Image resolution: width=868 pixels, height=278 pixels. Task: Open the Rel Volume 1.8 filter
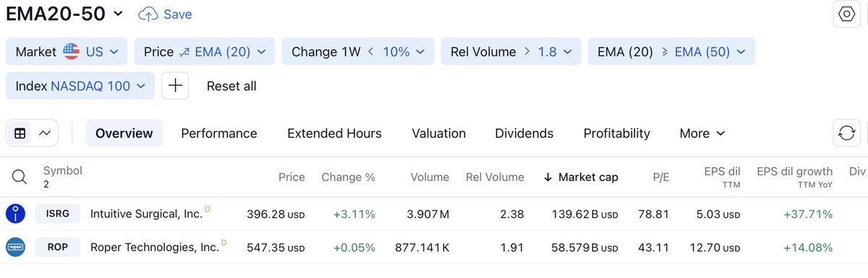point(511,51)
